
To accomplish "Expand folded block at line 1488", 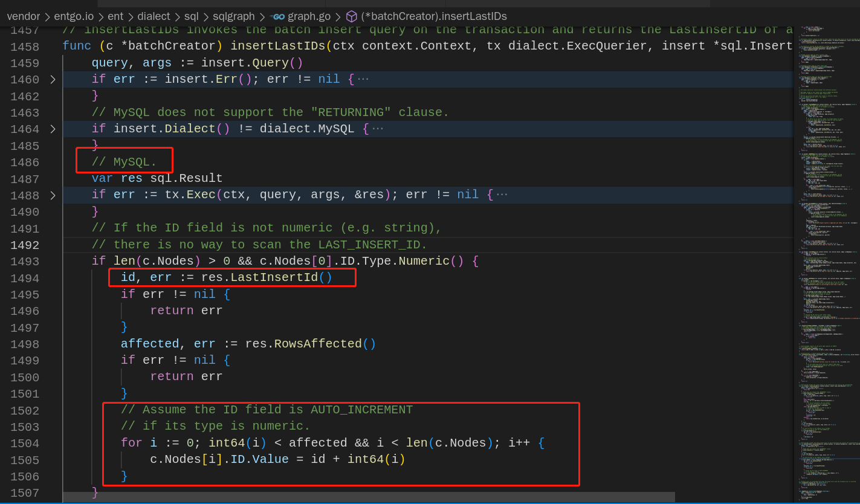I will click(53, 195).
